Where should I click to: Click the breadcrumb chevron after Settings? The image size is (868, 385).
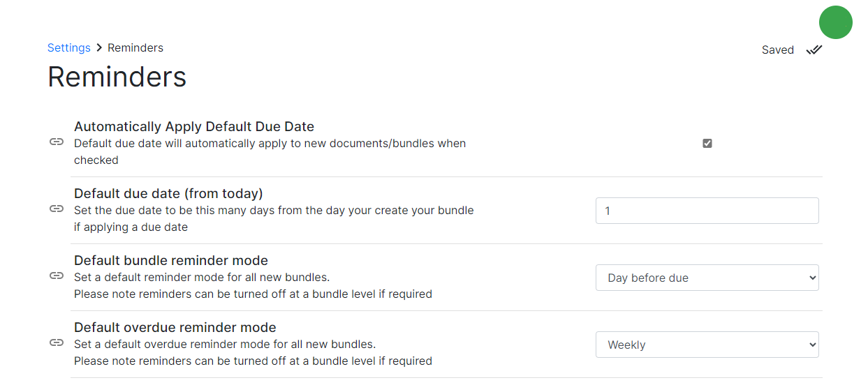99,47
